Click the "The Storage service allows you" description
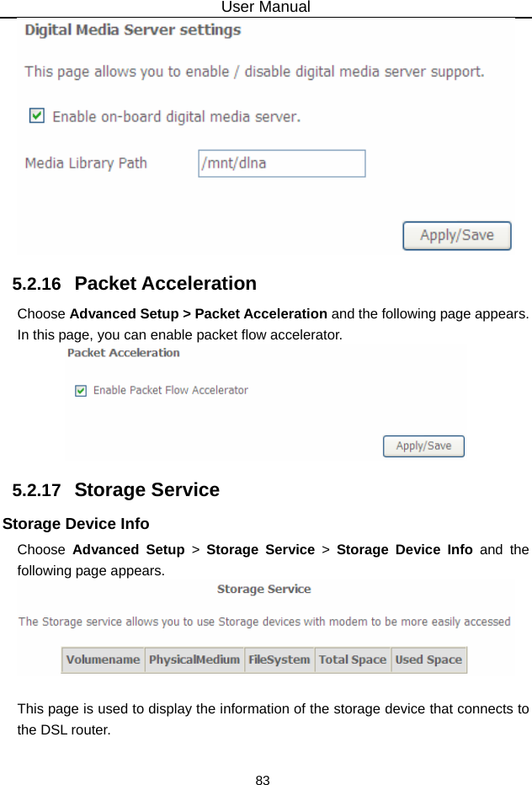Viewport: 532px width, 785px height. point(264,622)
